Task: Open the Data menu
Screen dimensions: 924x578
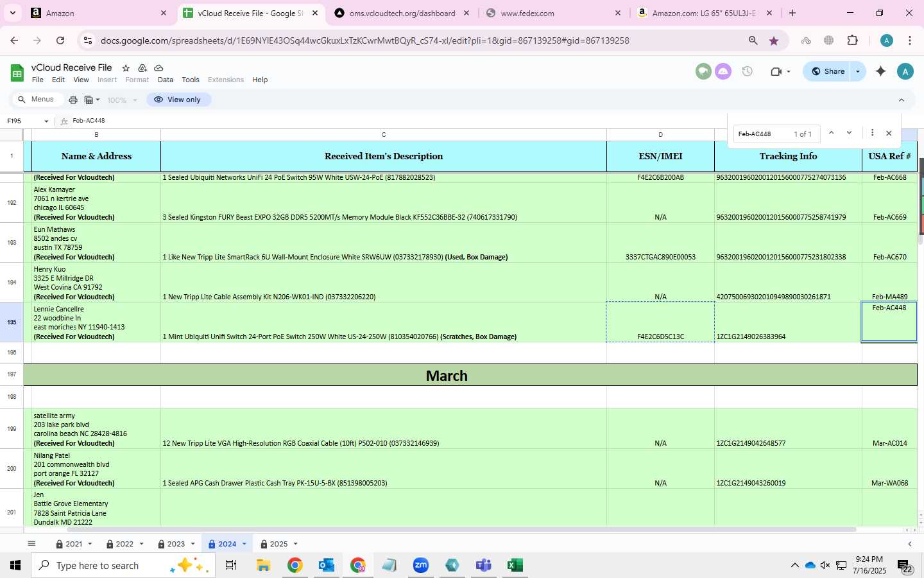Action: (x=166, y=80)
